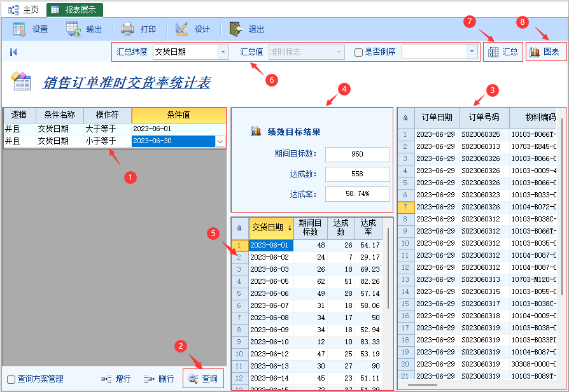
Task: Select row number 7 in the order table
Action: (x=405, y=207)
